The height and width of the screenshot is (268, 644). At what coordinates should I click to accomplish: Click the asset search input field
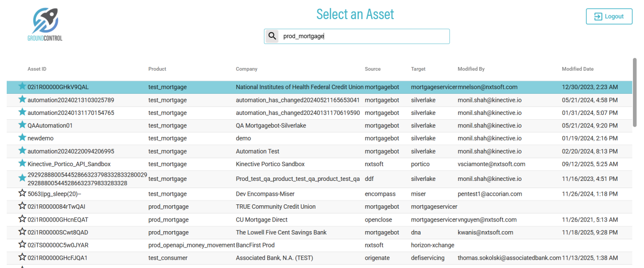363,36
